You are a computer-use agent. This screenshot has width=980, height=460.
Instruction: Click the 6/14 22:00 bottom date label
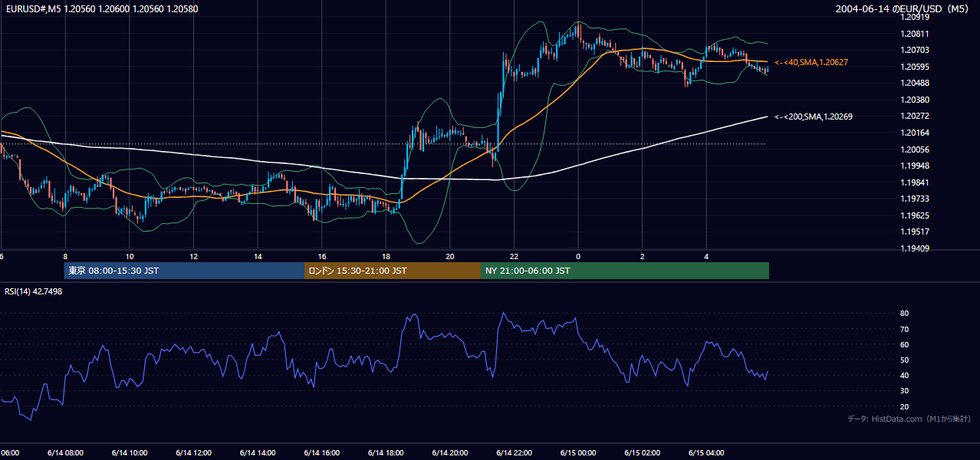pos(514,452)
